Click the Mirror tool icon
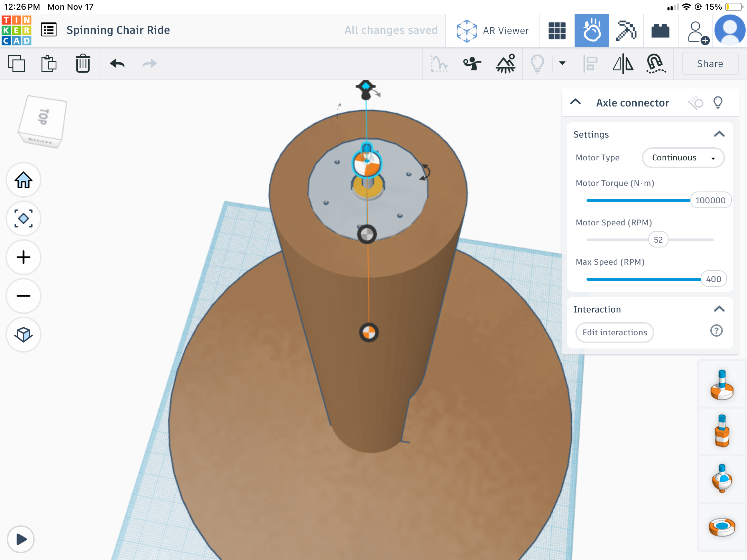Image resolution: width=747 pixels, height=560 pixels. pyautogui.click(x=623, y=64)
